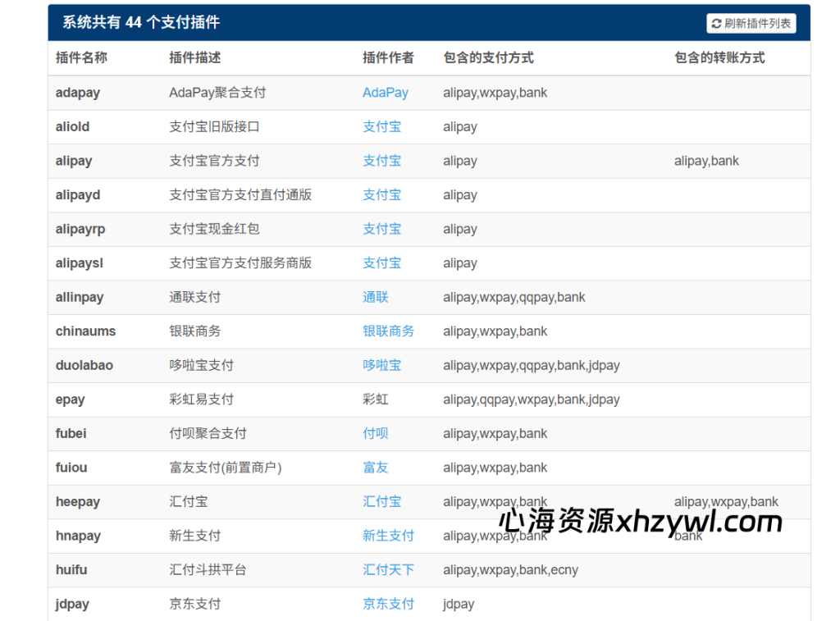
Task: Select the adapay plugin row
Action: click(x=246, y=93)
